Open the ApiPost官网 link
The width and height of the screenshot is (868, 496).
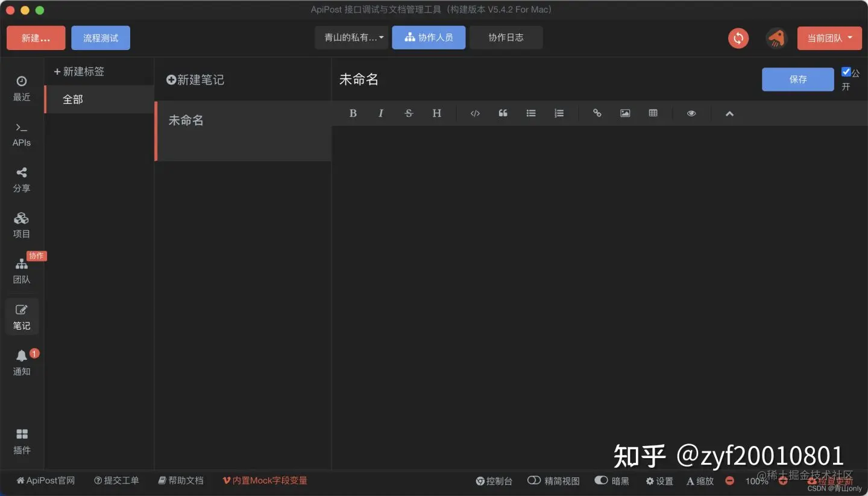(x=46, y=480)
